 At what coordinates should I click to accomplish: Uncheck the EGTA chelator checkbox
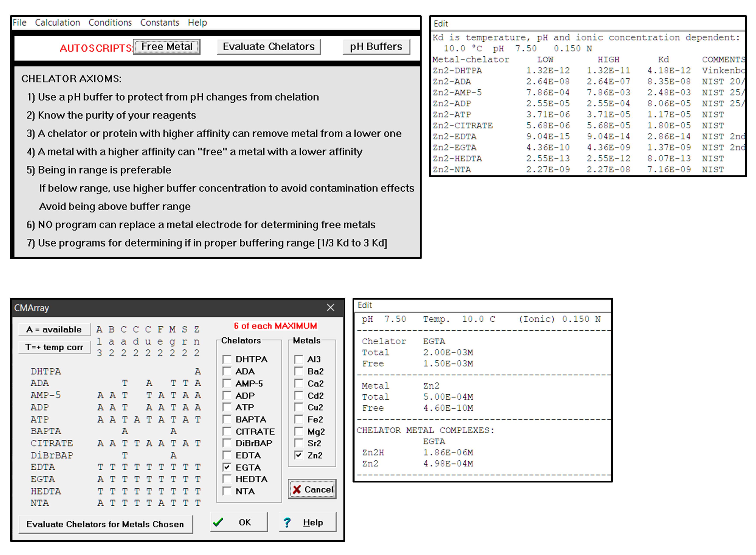[227, 467]
